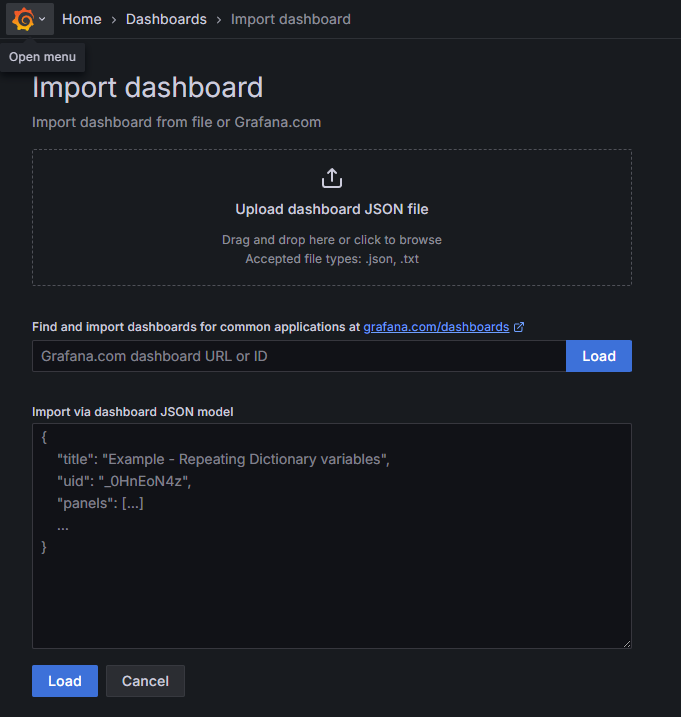The width and height of the screenshot is (681, 717).
Task: Click the breadcrumb separator arrow after Home
Action: [114, 20]
